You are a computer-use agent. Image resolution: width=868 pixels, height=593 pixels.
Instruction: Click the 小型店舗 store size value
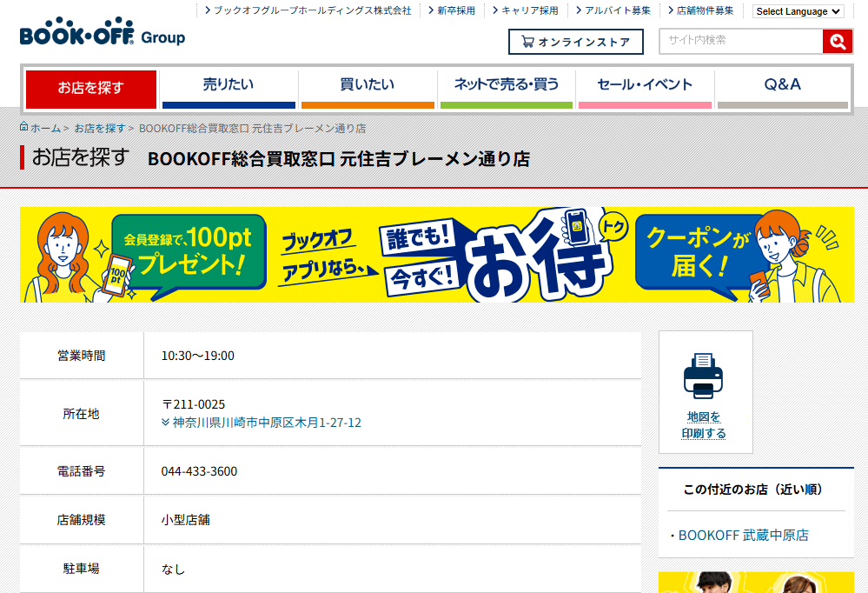[185, 520]
